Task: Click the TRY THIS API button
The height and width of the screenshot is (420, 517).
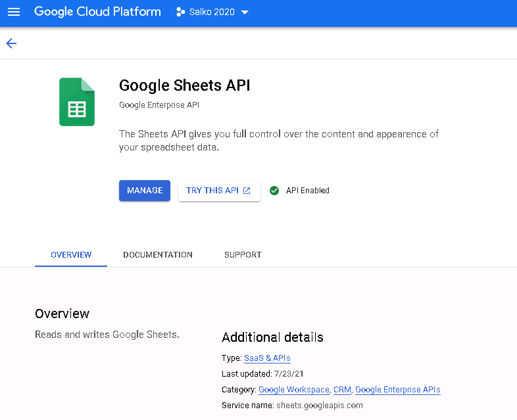Action: tap(219, 191)
